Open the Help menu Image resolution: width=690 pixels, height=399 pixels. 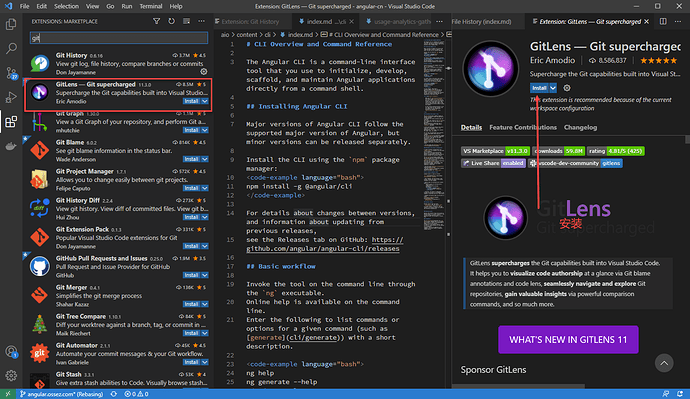(176, 6)
